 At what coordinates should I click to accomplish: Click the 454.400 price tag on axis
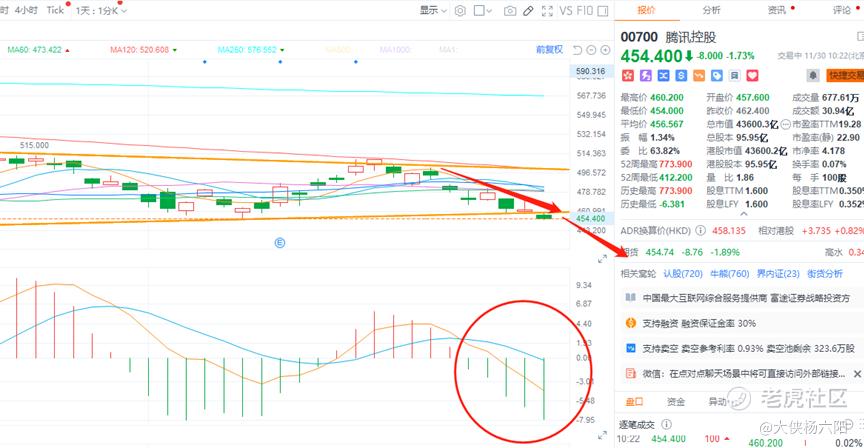590,219
